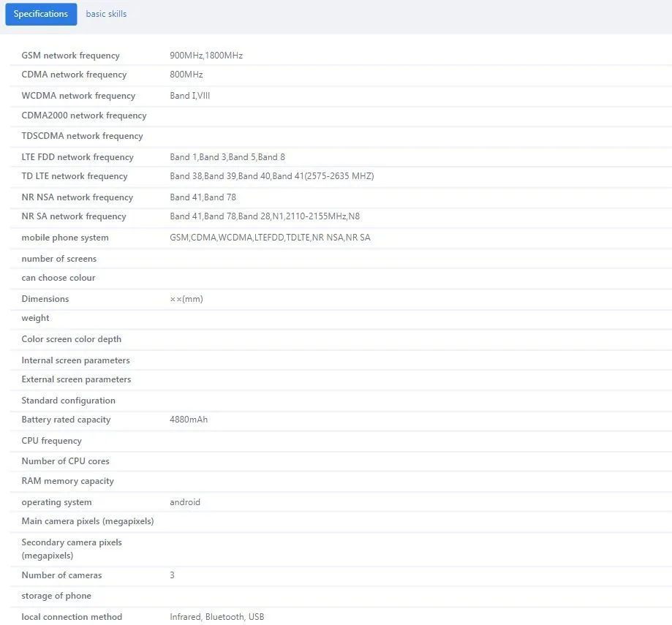Switch to the Specifications tab
The height and width of the screenshot is (625, 672).
pos(41,14)
